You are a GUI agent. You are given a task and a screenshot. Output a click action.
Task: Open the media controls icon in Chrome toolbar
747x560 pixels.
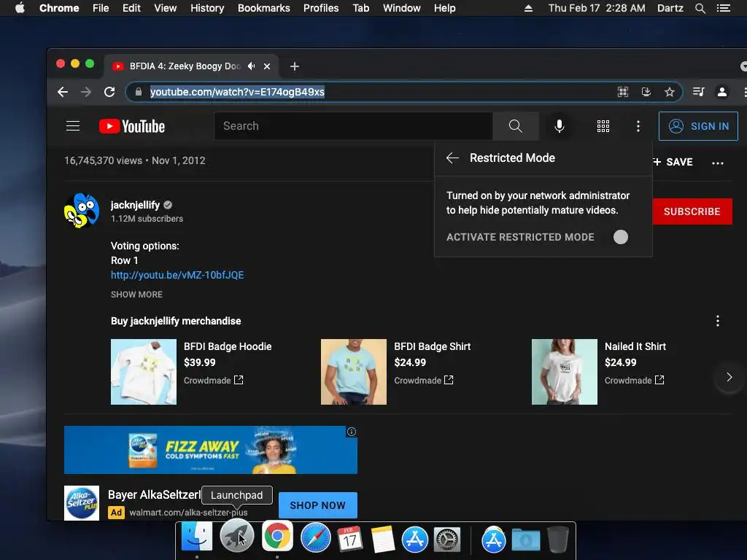[x=698, y=91]
